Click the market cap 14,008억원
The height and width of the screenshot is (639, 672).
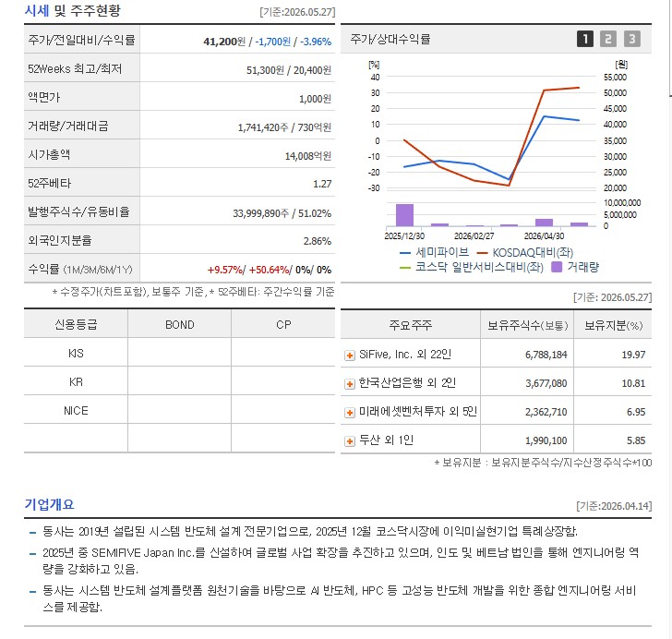308,156
